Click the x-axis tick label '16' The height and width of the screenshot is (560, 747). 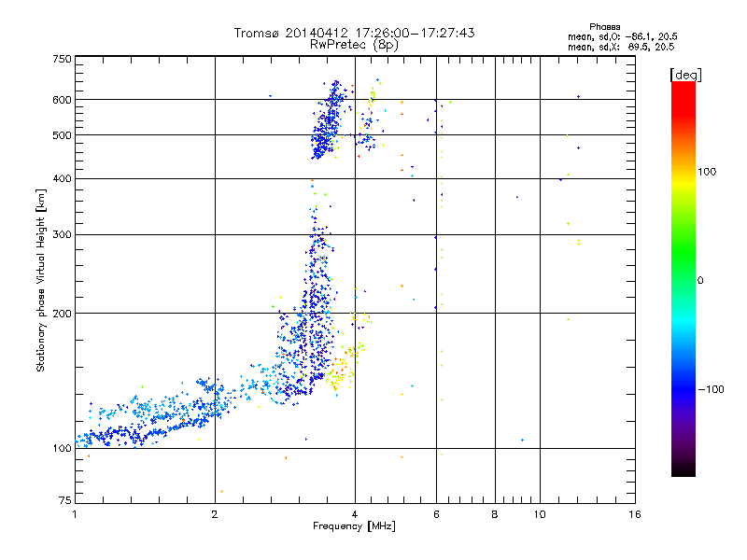[x=635, y=514]
